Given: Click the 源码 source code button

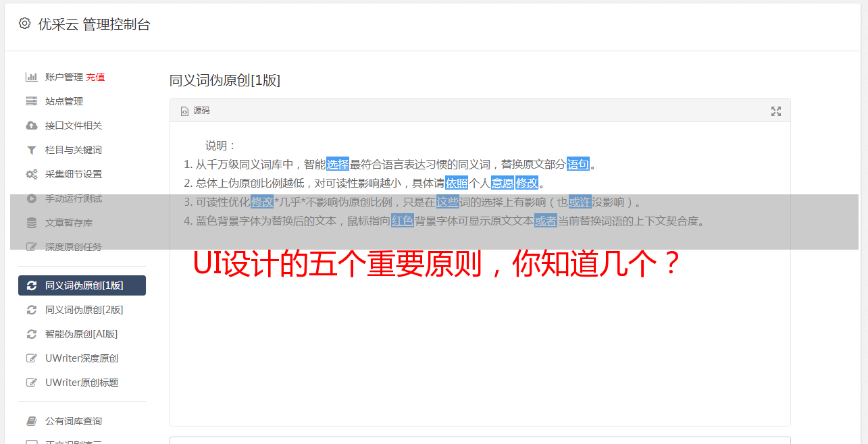Looking at the screenshot, I should click(195, 111).
